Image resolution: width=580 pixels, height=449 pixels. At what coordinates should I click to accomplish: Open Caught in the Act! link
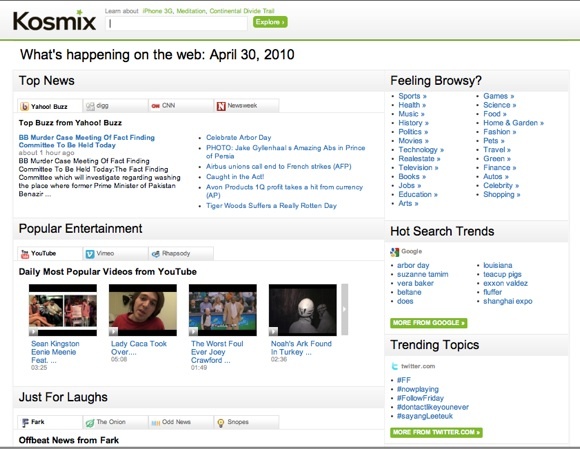235,177
